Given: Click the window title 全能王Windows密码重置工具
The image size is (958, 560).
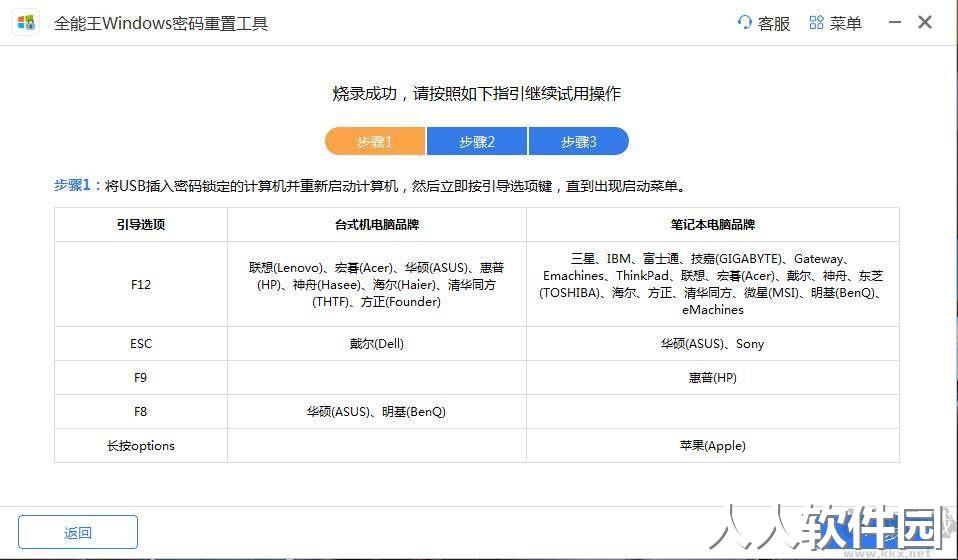Looking at the screenshot, I should pyautogui.click(x=161, y=23).
